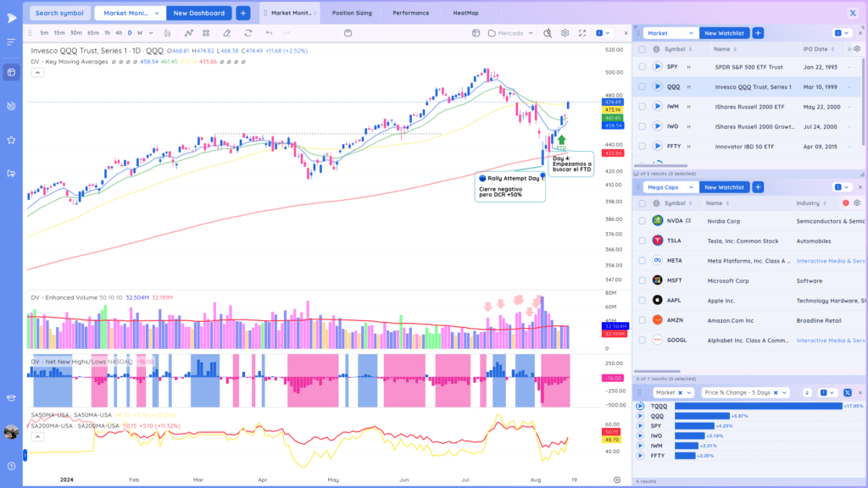The height and width of the screenshot is (488, 868).
Task: Click the TQQQ performance bar
Action: [x=759, y=406]
